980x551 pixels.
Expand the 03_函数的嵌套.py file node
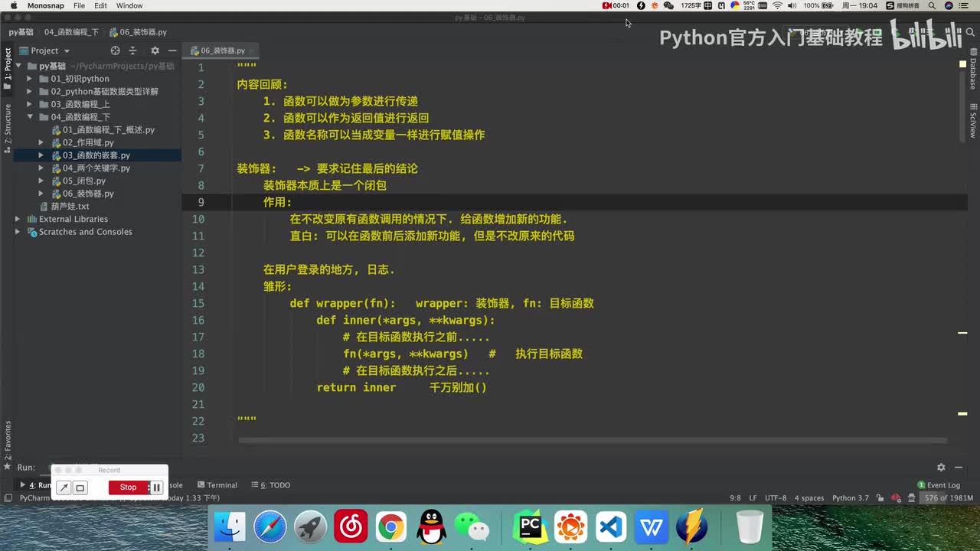pos(41,155)
